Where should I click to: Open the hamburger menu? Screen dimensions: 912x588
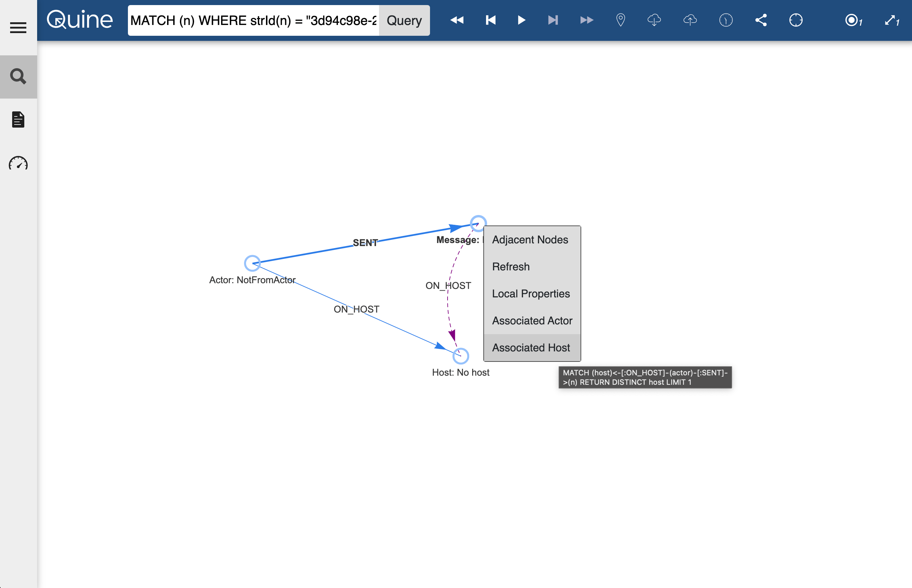18,27
